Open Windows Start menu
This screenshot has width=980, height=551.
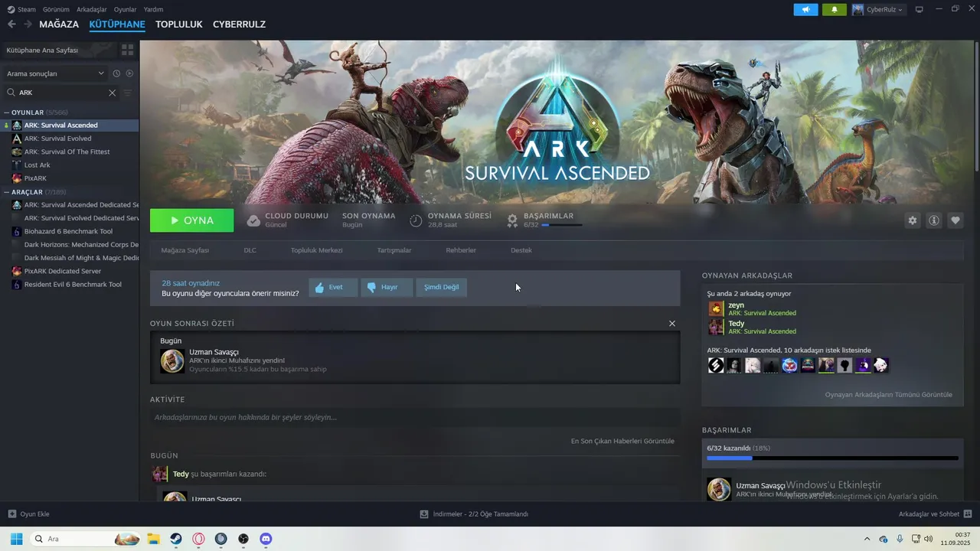(x=16, y=539)
